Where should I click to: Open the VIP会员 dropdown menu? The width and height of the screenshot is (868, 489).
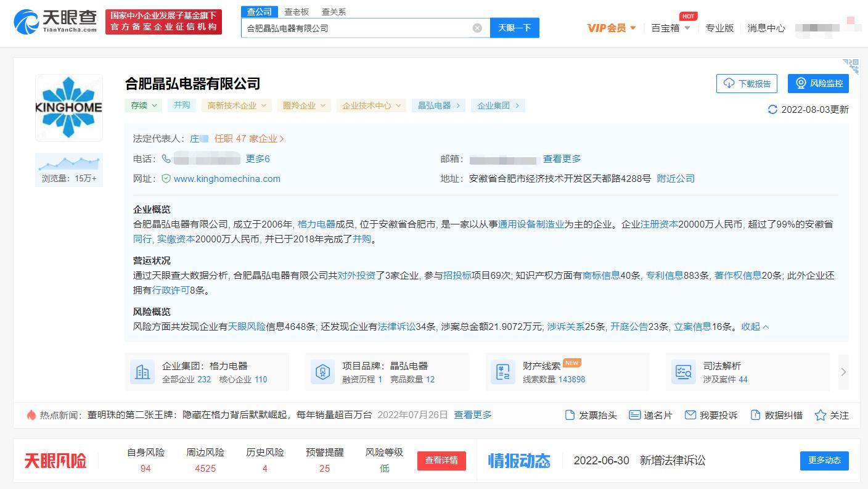point(612,28)
